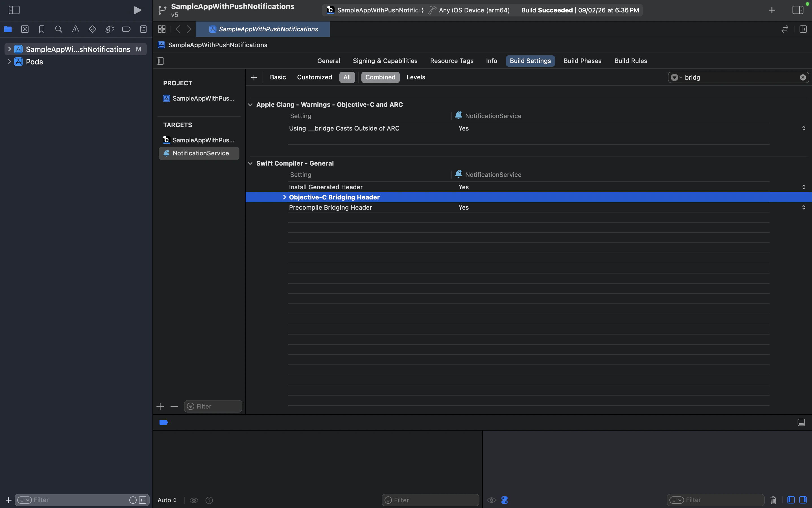Adjust the value stepper for Precompile Bridging Header
Image resolution: width=812 pixels, height=508 pixels.
(x=804, y=207)
